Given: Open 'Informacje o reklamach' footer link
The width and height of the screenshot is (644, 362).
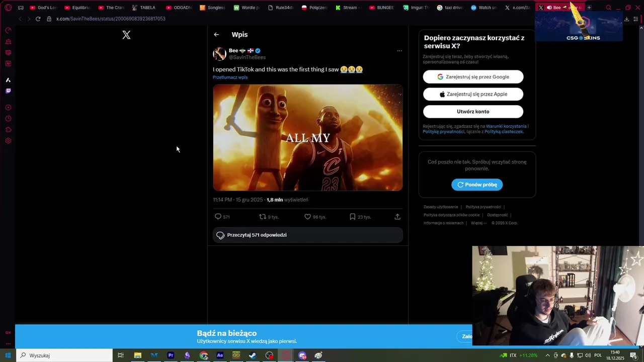Looking at the screenshot, I should 443,223.
